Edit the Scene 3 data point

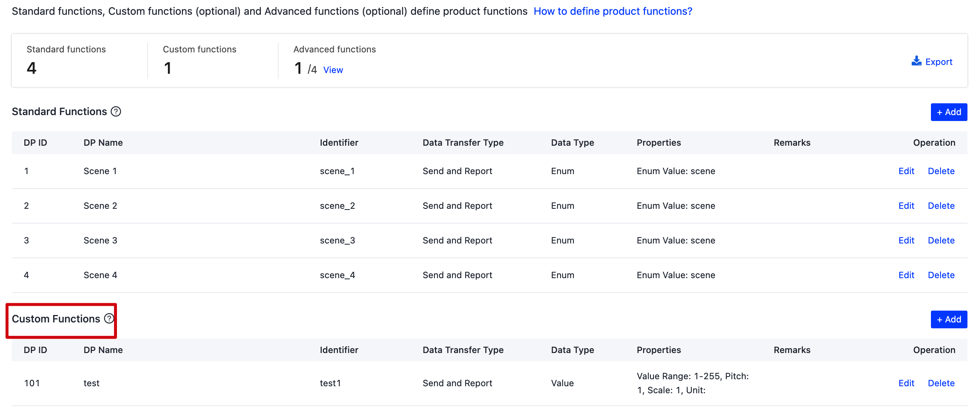[x=906, y=240]
